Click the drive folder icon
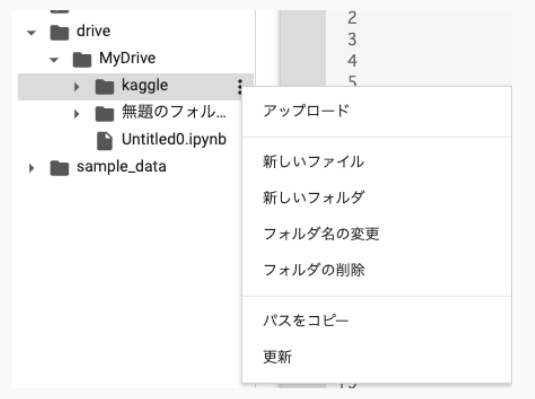 coord(59,33)
